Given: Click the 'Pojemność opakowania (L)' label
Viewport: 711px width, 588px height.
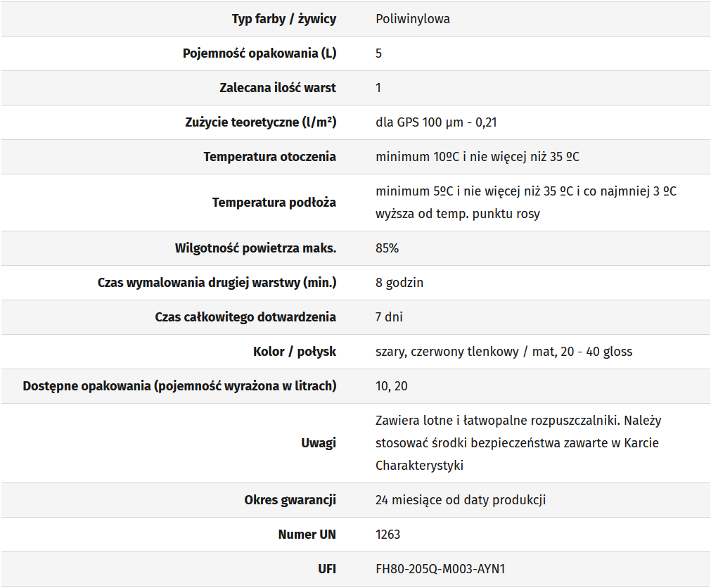Looking at the screenshot, I should click(259, 53).
